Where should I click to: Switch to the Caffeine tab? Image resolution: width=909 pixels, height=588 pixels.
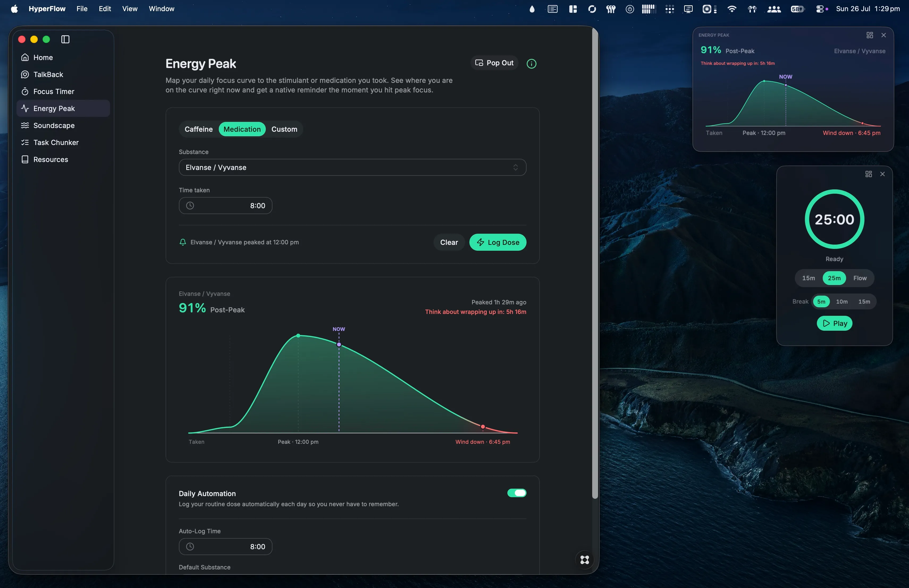tap(199, 129)
